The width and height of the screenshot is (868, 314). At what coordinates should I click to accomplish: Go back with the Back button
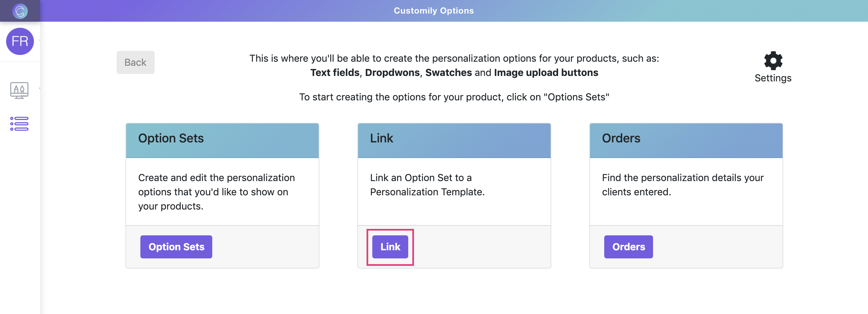click(x=135, y=62)
